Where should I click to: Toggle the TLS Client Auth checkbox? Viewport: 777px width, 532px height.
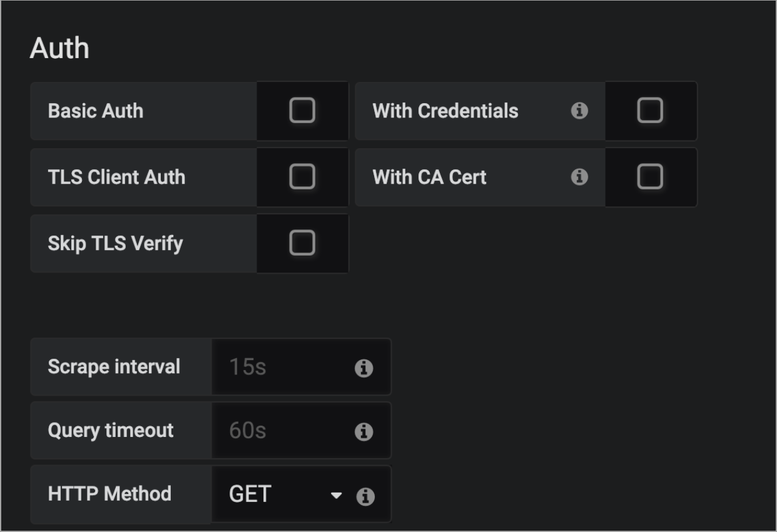[x=302, y=177]
